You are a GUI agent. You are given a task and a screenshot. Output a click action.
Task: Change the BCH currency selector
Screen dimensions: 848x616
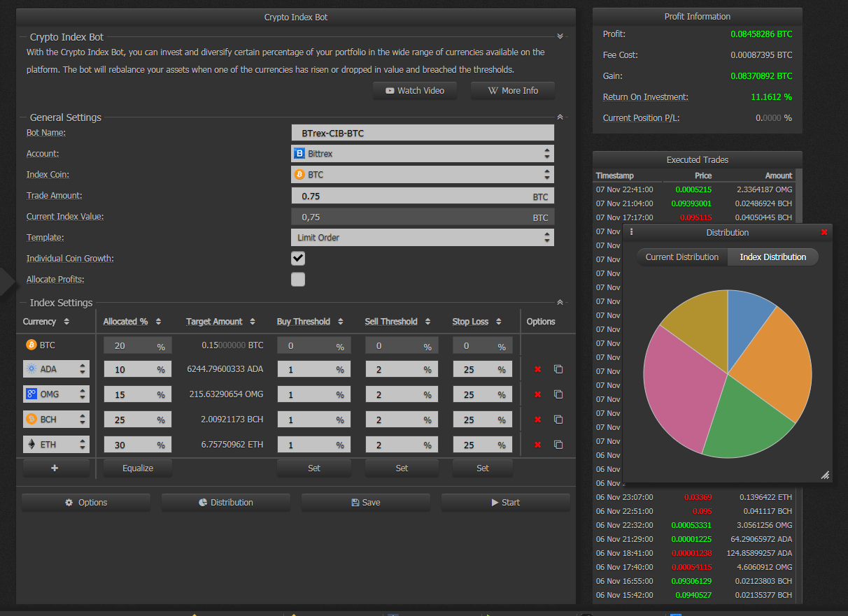pos(56,420)
